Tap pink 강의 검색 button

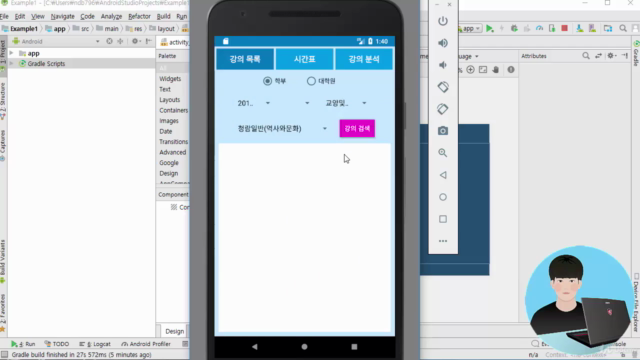coord(357,129)
